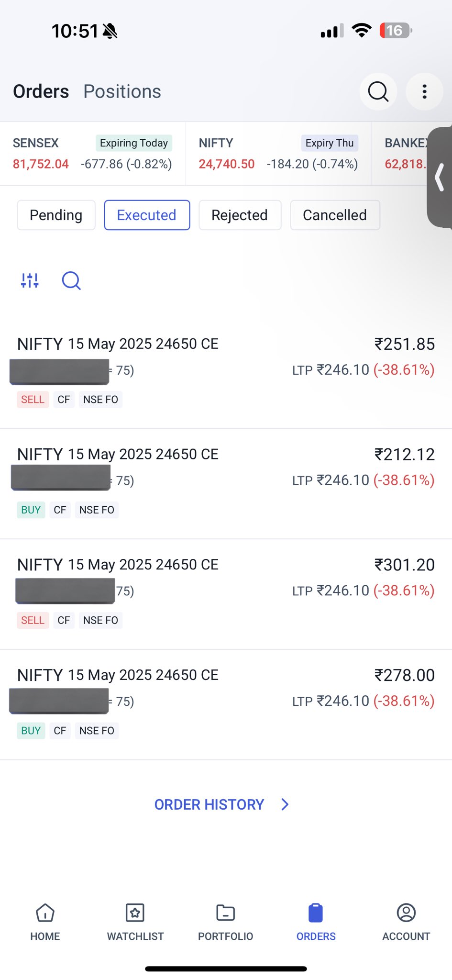Screen dimensions: 452x980
Task: Switch to the Orders heading tab
Action: (x=41, y=91)
